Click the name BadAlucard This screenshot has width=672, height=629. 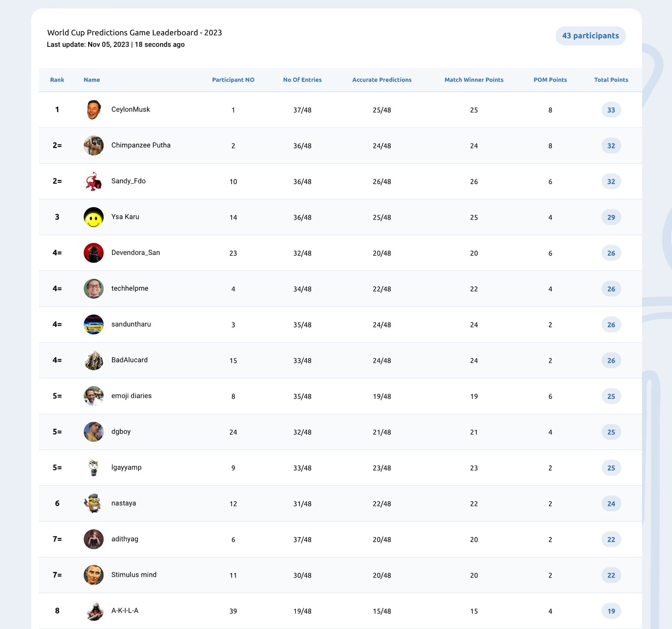(129, 360)
